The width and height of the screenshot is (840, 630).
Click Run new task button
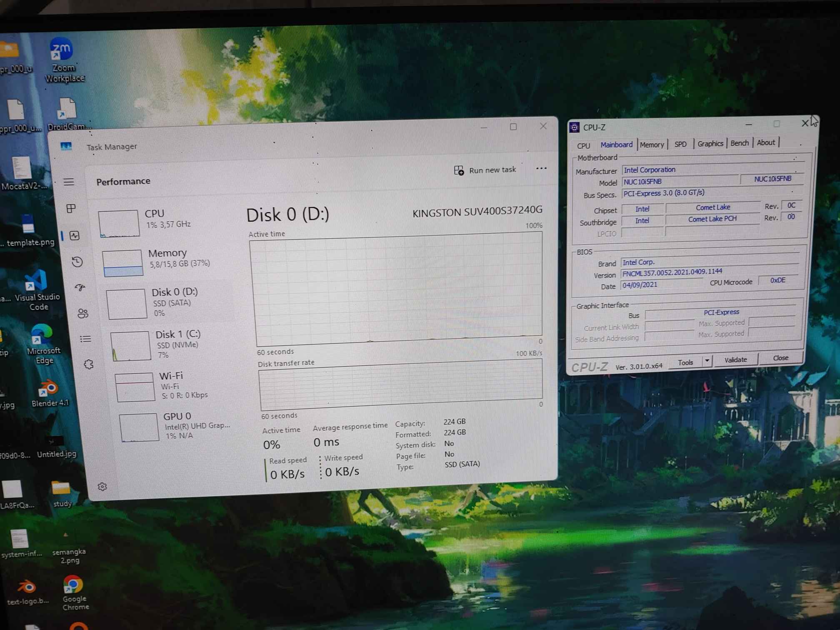(485, 170)
